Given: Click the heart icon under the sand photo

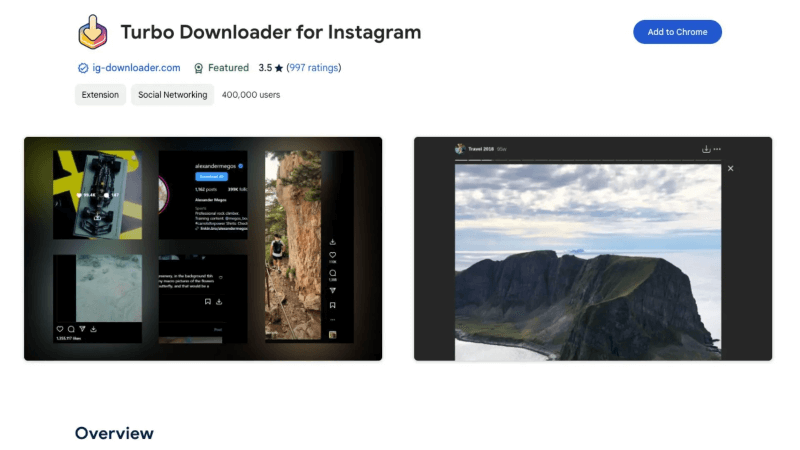Looking at the screenshot, I should pos(60,329).
